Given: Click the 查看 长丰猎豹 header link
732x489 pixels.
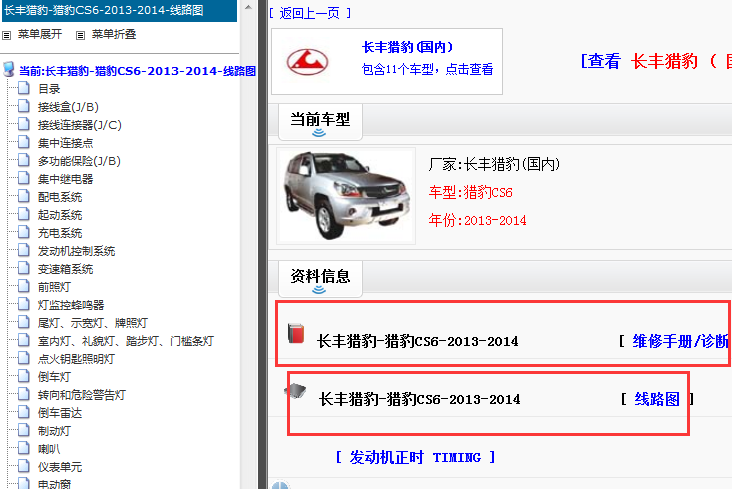Looking at the screenshot, I should point(656,61).
